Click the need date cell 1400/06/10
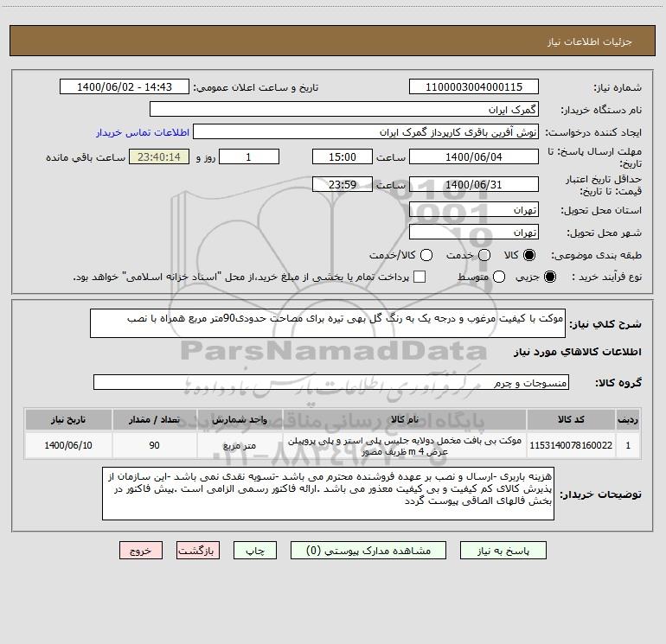The height and width of the screenshot is (644, 666). click(68, 445)
